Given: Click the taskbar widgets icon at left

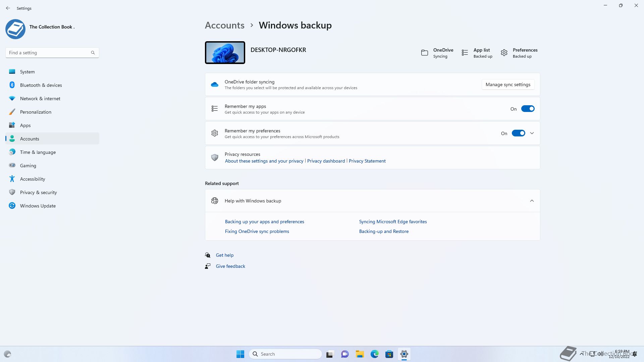Looking at the screenshot, I should 7,354.
